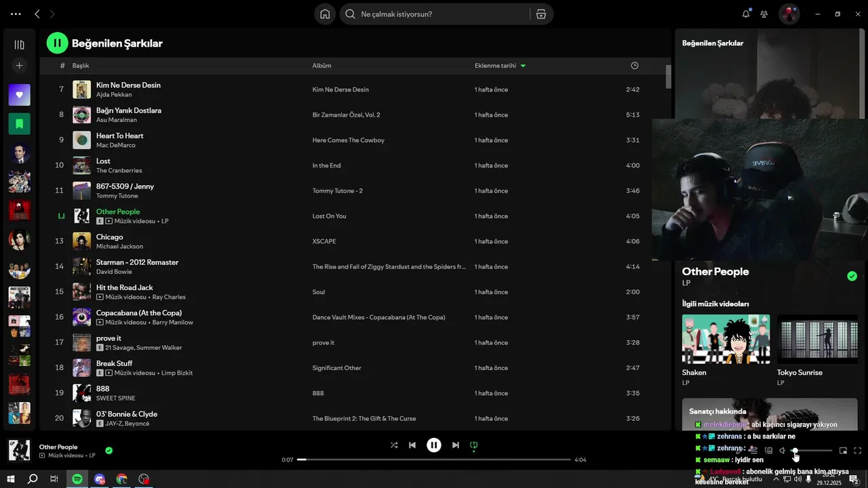This screenshot has height=488, width=868.
Task: Toggle the liked checkmark beside the bottom bar title
Action: [x=108, y=450]
